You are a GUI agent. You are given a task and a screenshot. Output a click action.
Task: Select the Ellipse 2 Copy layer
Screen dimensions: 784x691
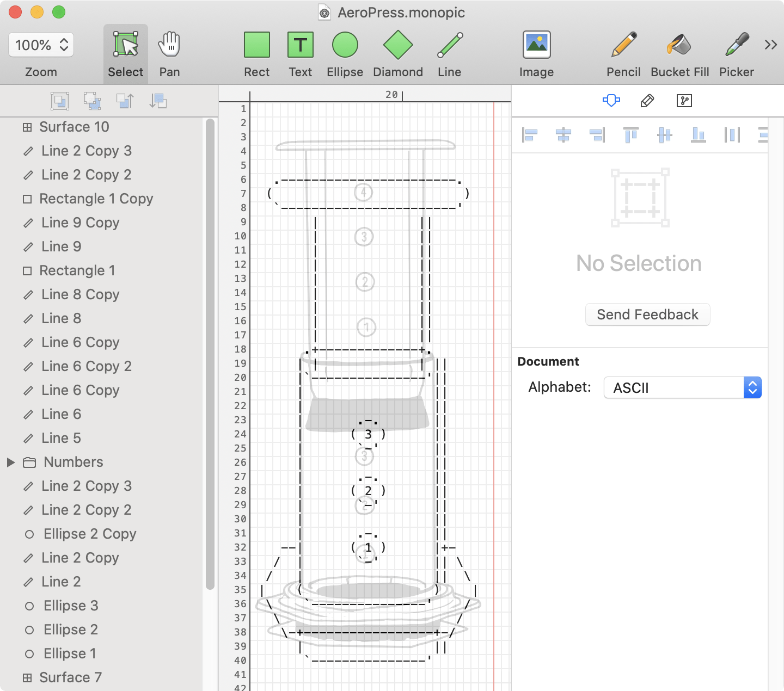[102, 534]
